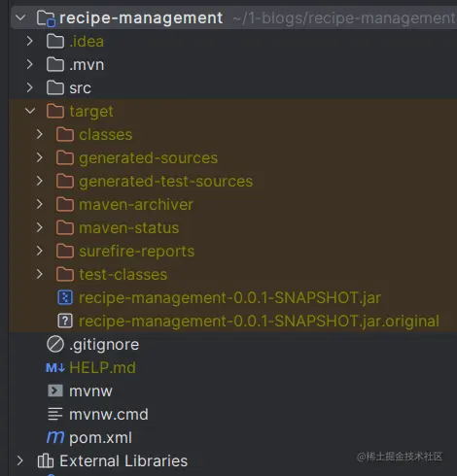Click the question-mark icon of the .jar.original file
This screenshot has width=457, height=476.
pos(65,321)
